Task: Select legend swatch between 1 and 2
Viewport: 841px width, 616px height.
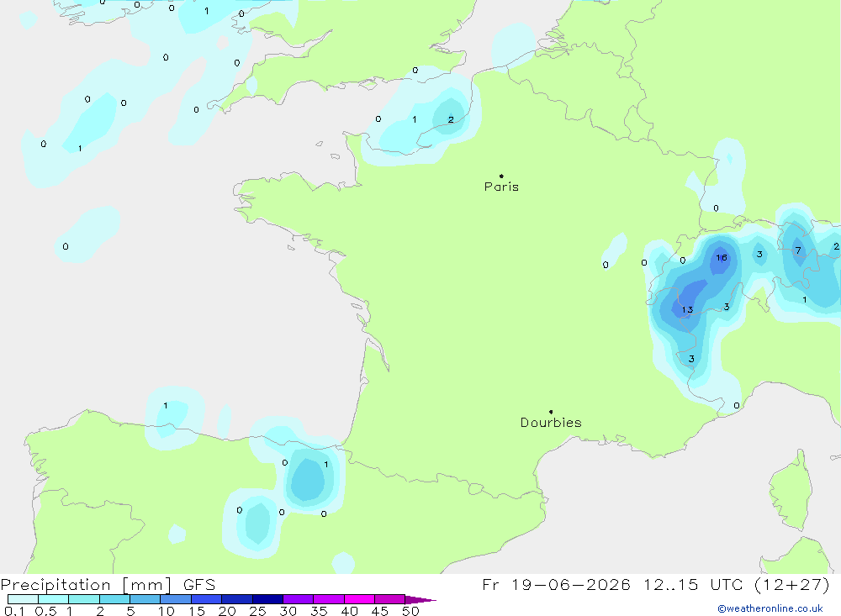Action: point(84,599)
